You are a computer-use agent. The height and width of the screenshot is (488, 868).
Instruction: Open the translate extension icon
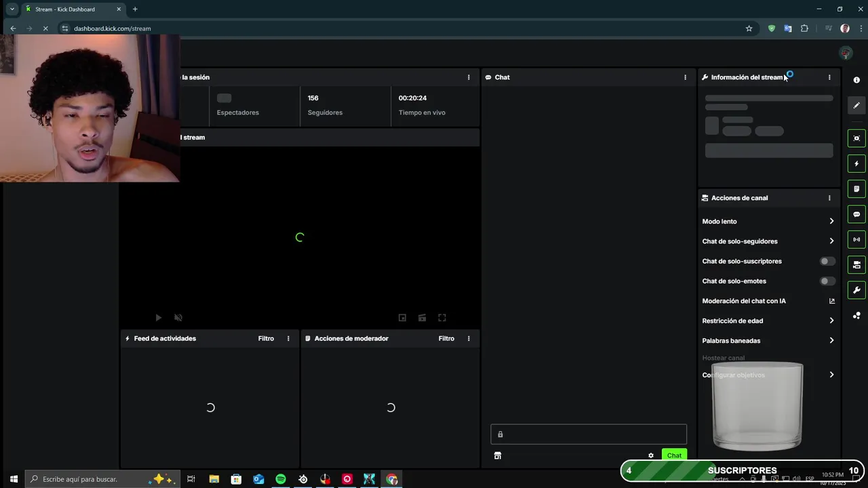(787, 28)
